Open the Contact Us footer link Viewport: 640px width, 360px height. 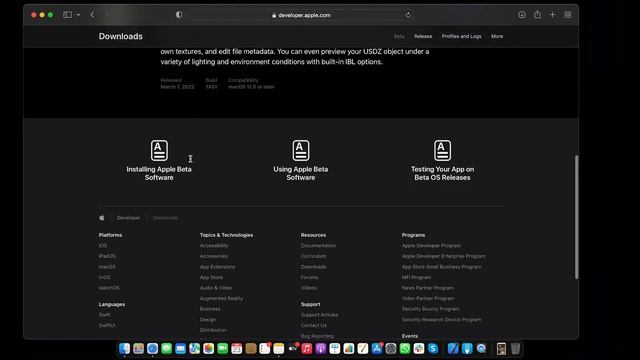click(313, 325)
